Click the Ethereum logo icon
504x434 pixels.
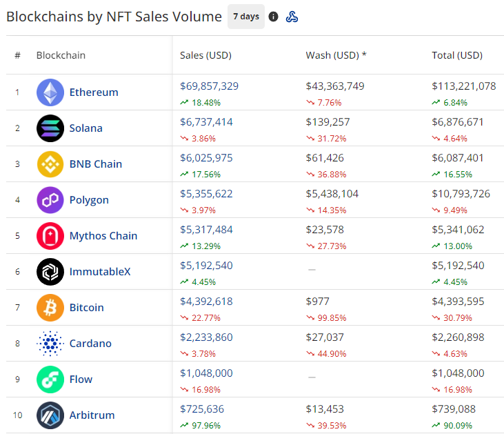click(x=50, y=92)
